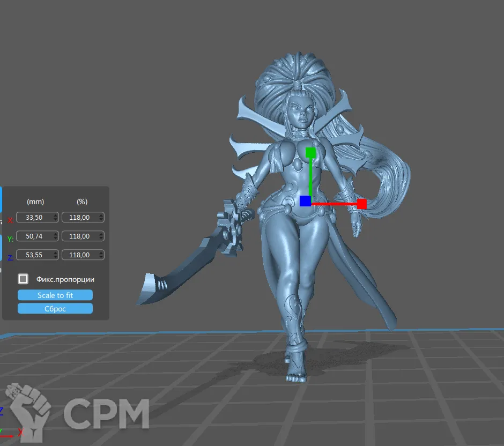
Task: Click the red X-axis gizmo handle
Action: [x=361, y=204]
